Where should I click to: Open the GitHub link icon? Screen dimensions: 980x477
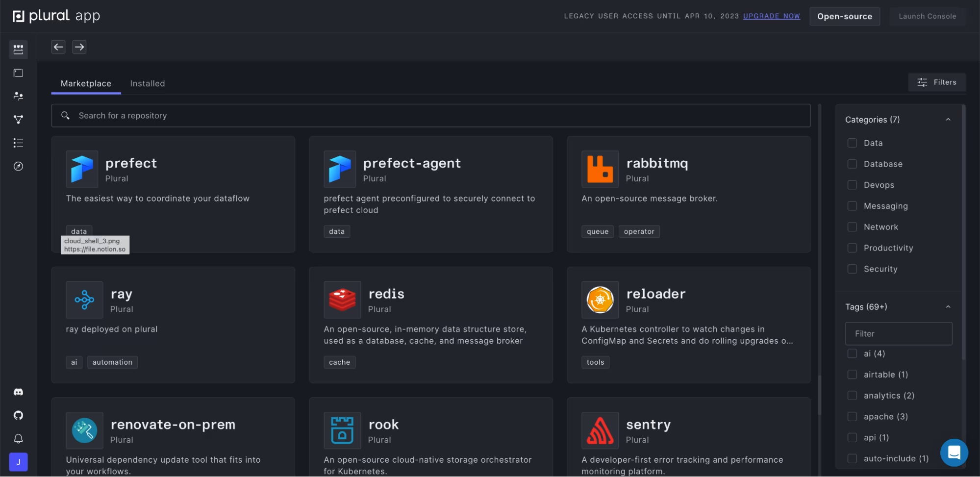18,416
